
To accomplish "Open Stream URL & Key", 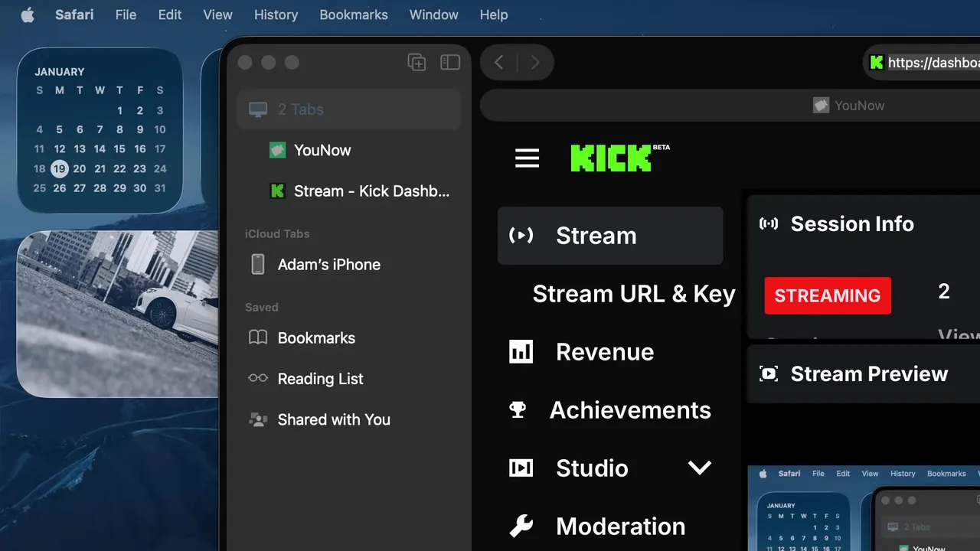I will [x=634, y=294].
